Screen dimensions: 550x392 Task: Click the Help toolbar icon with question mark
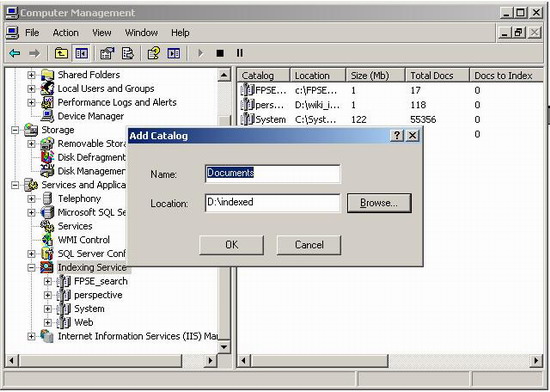pyautogui.click(x=154, y=53)
